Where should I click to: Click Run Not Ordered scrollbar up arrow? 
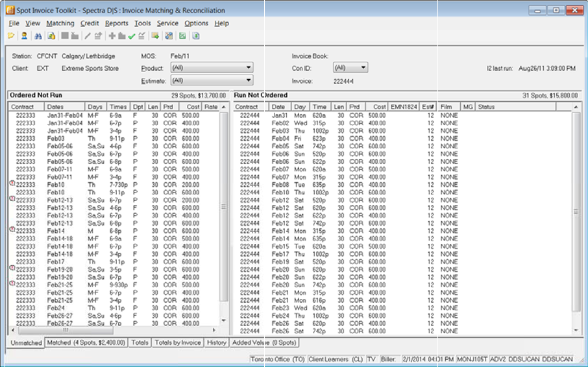pos(576,107)
